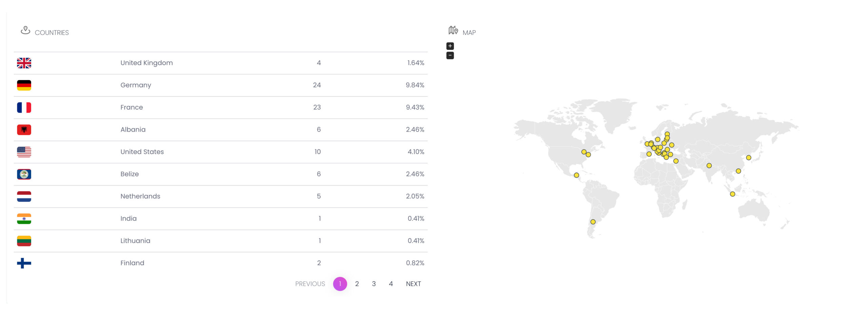
Task: Zoom in on the map
Action: (x=450, y=46)
